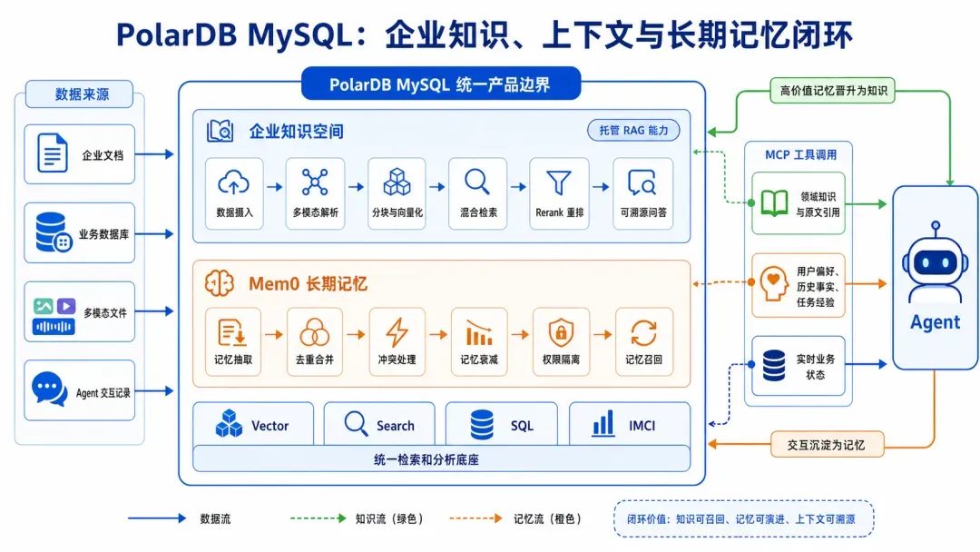Viewport: 980px width, 552px height.
Task: Click the Mem0 brain icon
Action: [x=220, y=283]
